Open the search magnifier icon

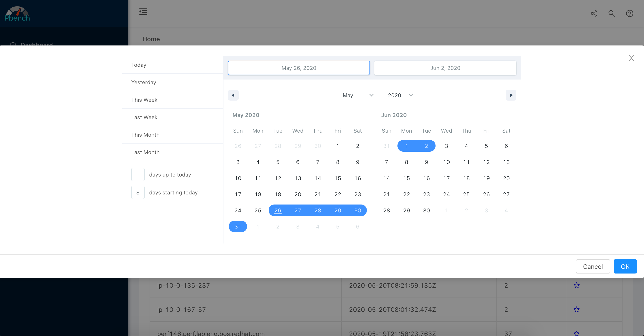pos(612,13)
